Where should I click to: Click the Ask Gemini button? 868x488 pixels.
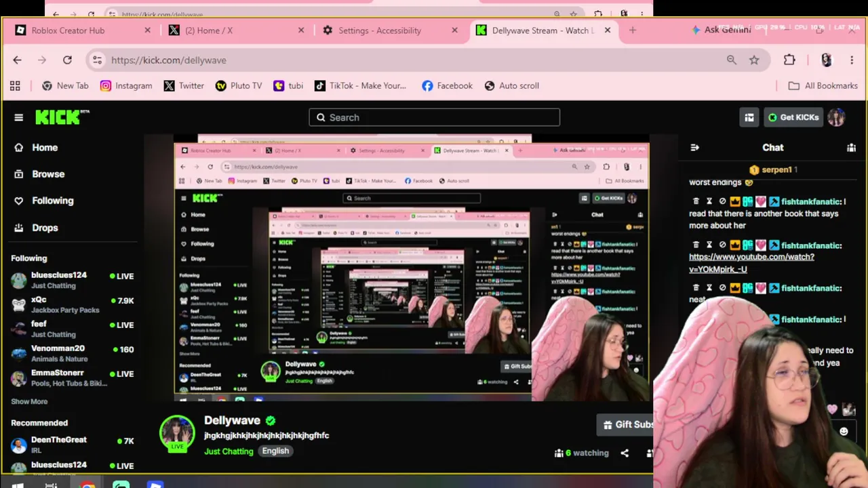click(x=721, y=30)
